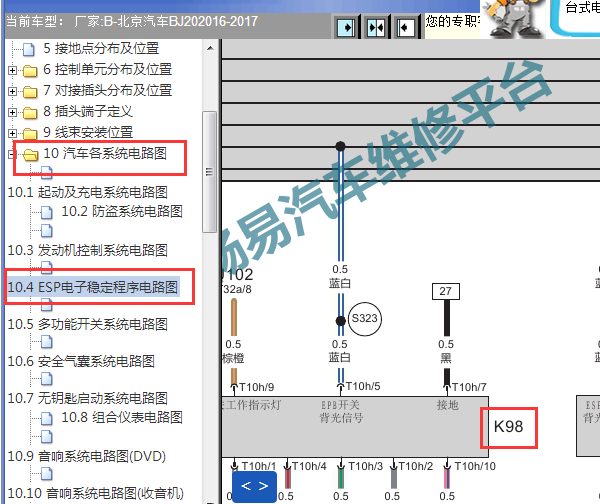Select 6 控制单元分布及位置 folder
Viewport: 600px width, 504px height.
pos(108,70)
